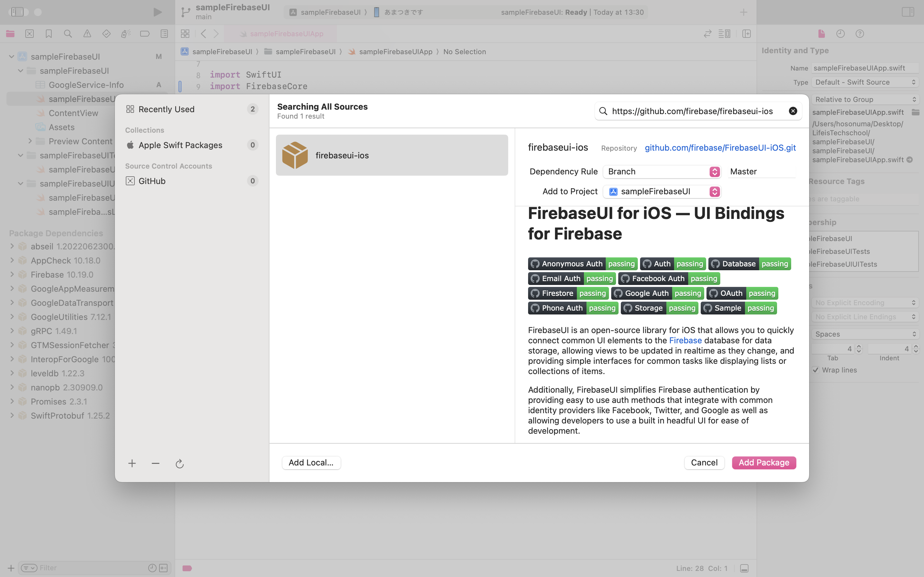The height and width of the screenshot is (577, 924).
Task: Click the refresh collections icon
Action: click(179, 464)
